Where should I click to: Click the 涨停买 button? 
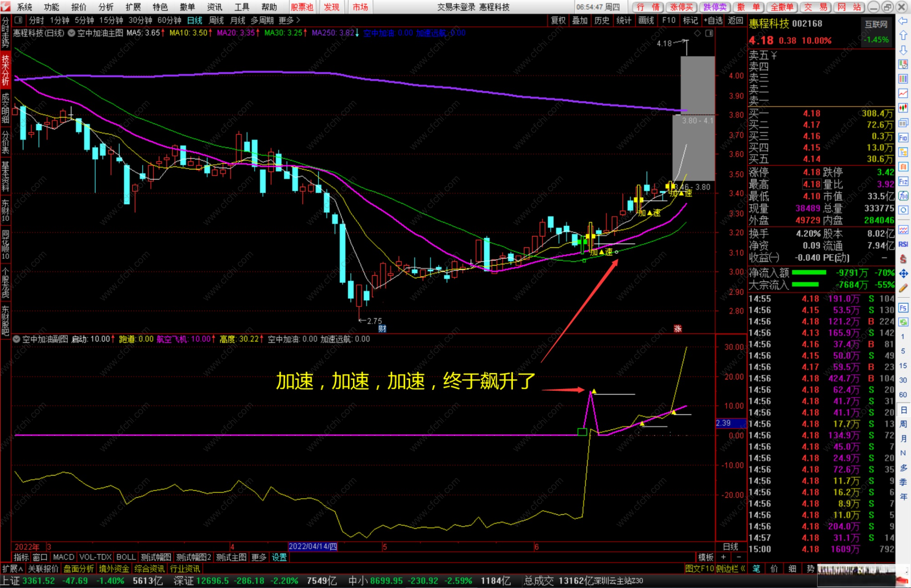click(x=682, y=7)
